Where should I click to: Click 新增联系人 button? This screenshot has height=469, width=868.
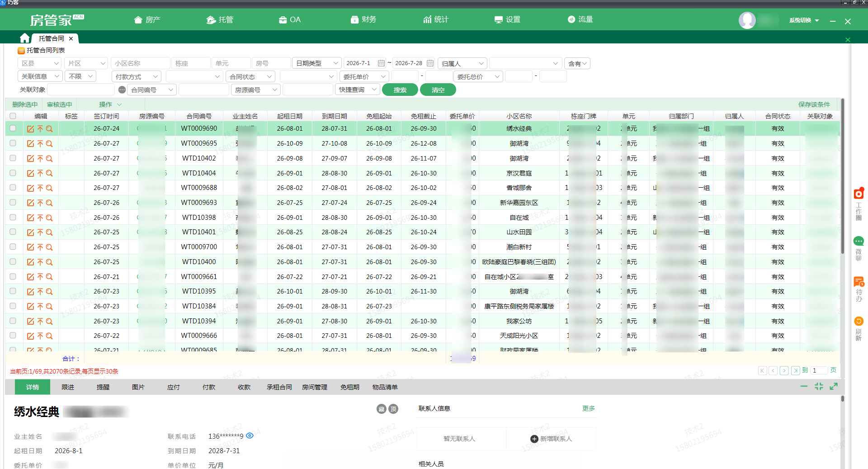click(x=551, y=439)
